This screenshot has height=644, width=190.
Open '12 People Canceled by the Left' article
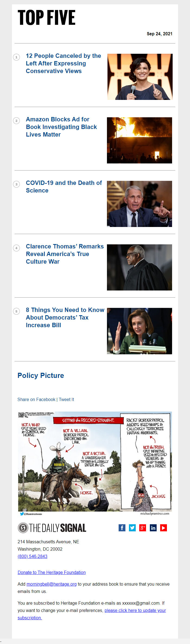click(x=63, y=63)
